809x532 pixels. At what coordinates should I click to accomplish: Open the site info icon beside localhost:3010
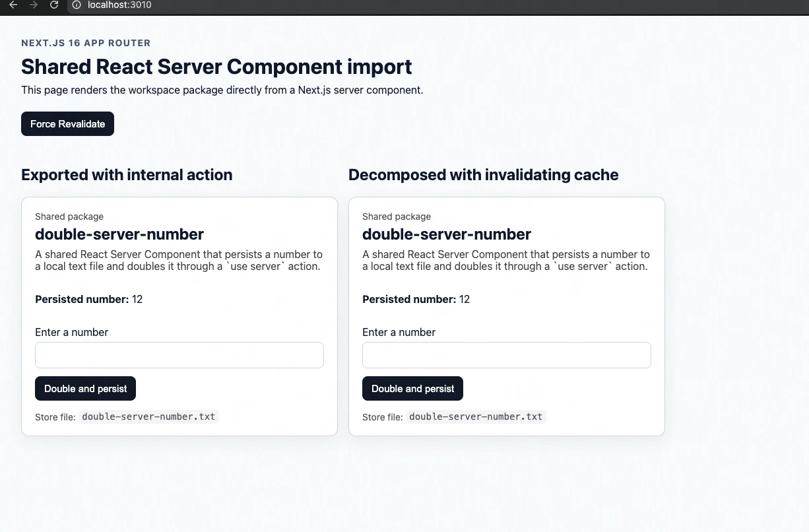pyautogui.click(x=77, y=5)
